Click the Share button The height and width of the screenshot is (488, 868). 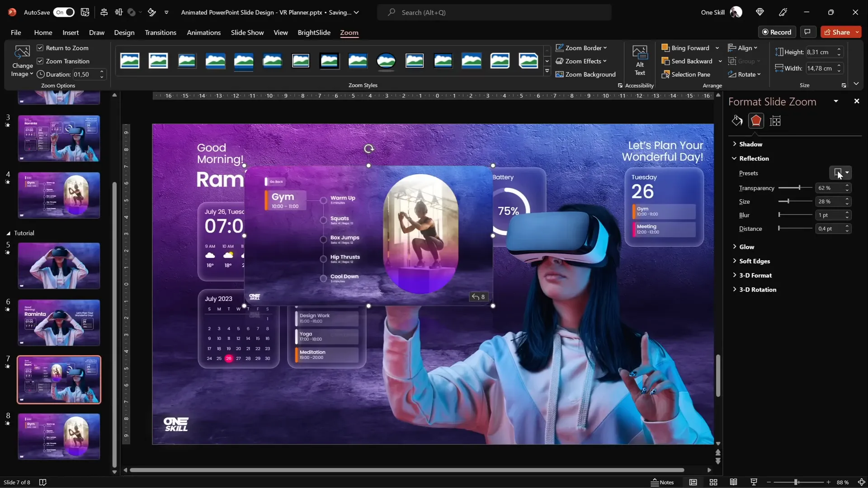click(837, 32)
